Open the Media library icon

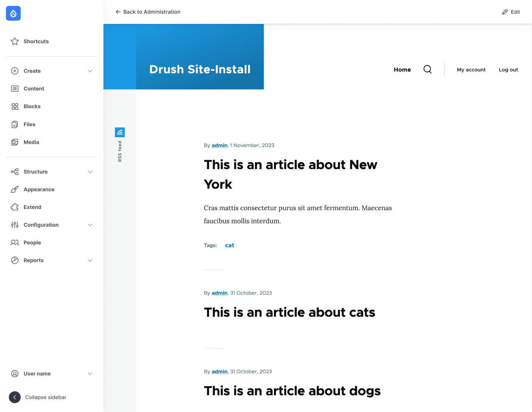click(x=15, y=142)
